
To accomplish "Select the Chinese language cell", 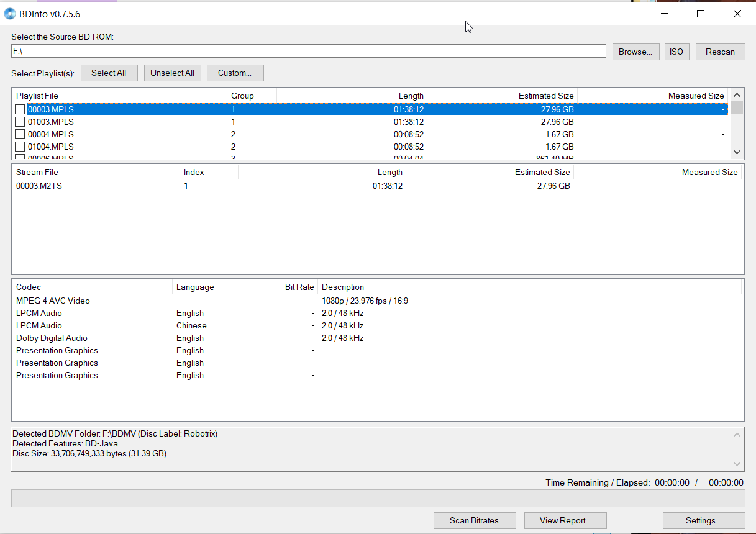I will (x=191, y=325).
